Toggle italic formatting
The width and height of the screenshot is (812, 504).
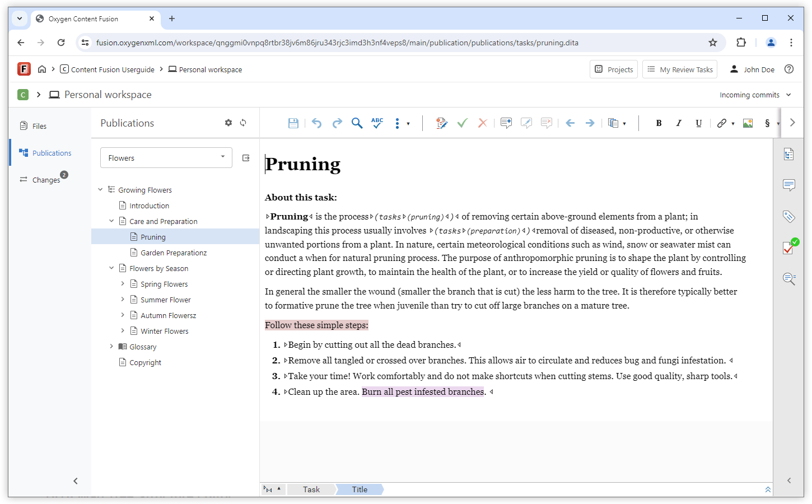click(679, 123)
